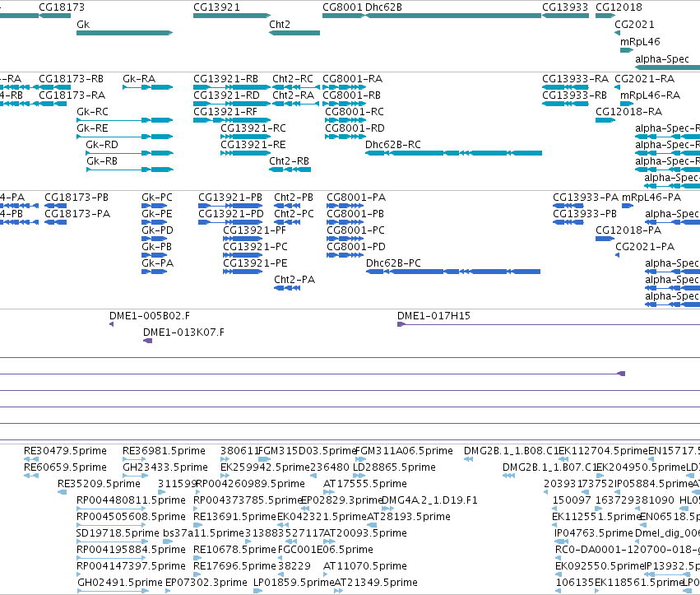Viewport: 700px width, 595px height.
Task: Select EST FGM311A06.5prime
Action: (x=360, y=460)
